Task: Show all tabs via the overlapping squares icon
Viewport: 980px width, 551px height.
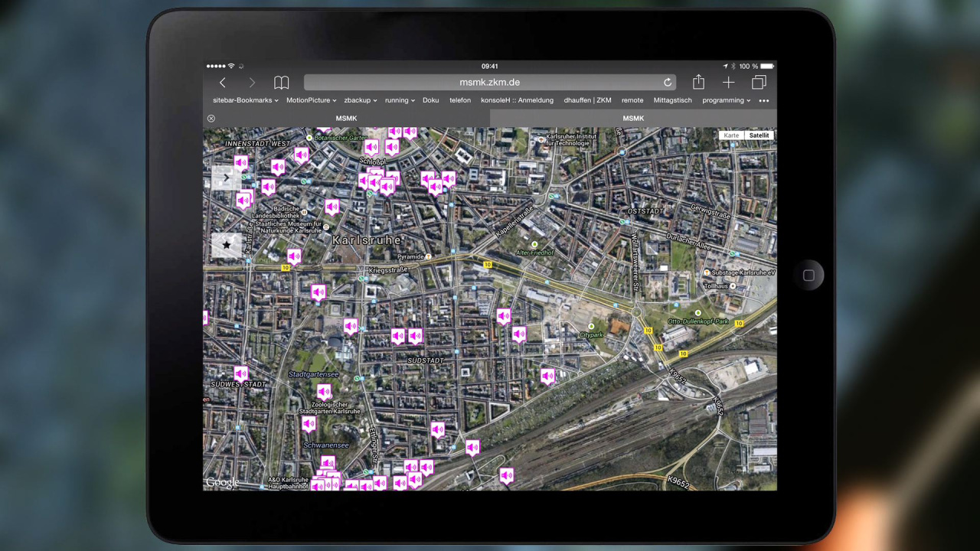Action: pyautogui.click(x=759, y=83)
